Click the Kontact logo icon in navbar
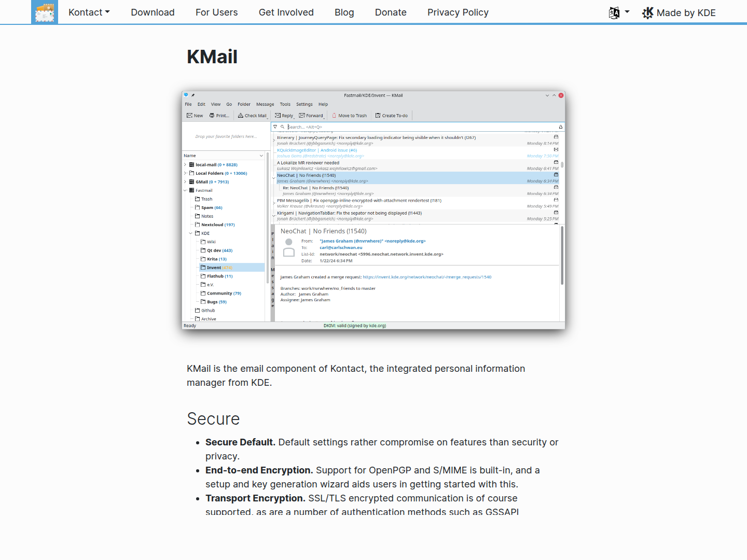Image resolution: width=747 pixels, height=560 pixels. 45,12
